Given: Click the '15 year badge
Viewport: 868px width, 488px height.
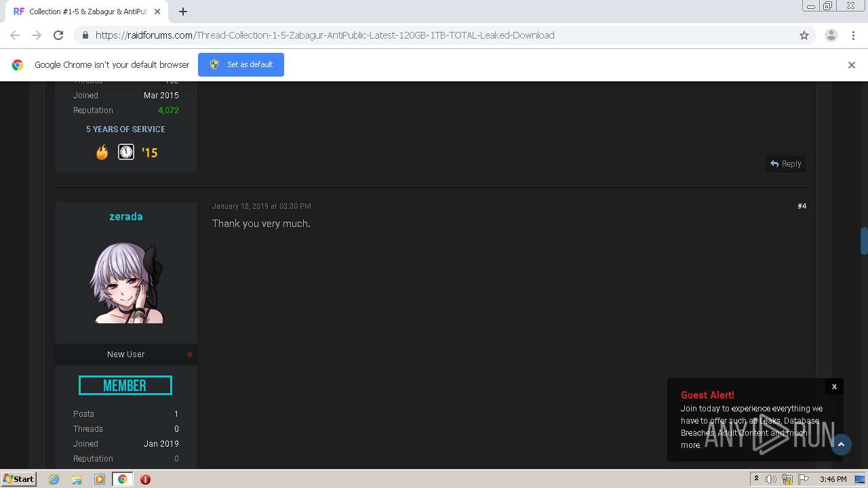Looking at the screenshot, I should pyautogui.click(x=150, y=152).
